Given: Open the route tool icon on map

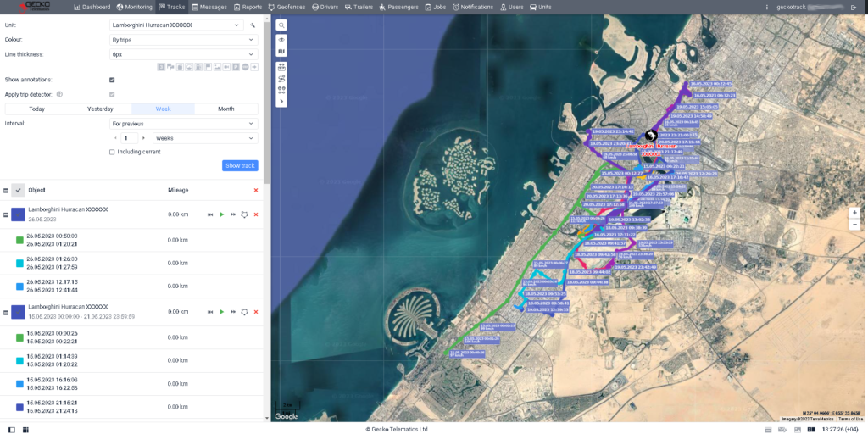Looking at the screenshot, I should click(x=281, y=78).
